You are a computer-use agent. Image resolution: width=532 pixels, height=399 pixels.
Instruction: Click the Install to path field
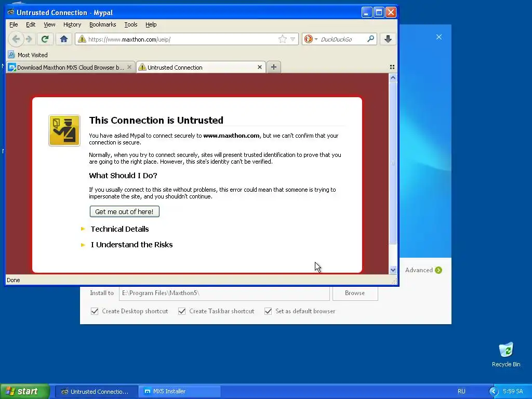tap(224, 293)
